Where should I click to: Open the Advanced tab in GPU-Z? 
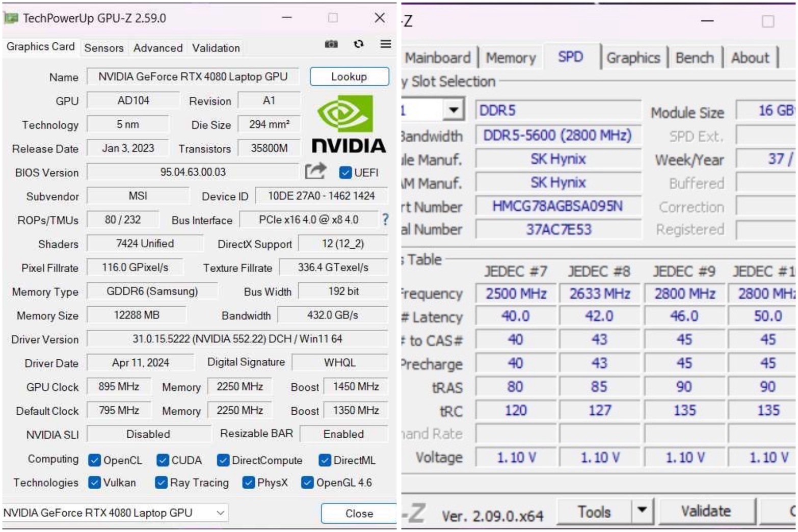[x=158, y=48]
